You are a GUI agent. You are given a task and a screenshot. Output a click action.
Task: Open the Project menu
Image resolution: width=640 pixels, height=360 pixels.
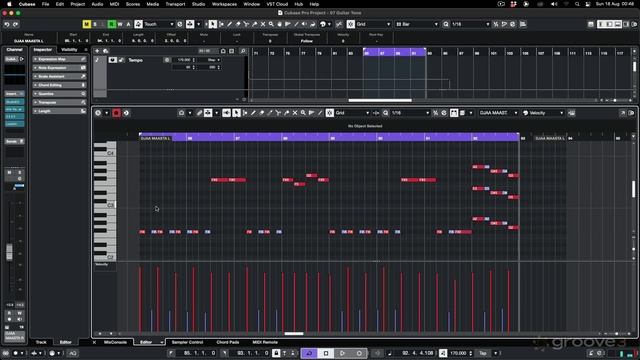coord(78,4)
